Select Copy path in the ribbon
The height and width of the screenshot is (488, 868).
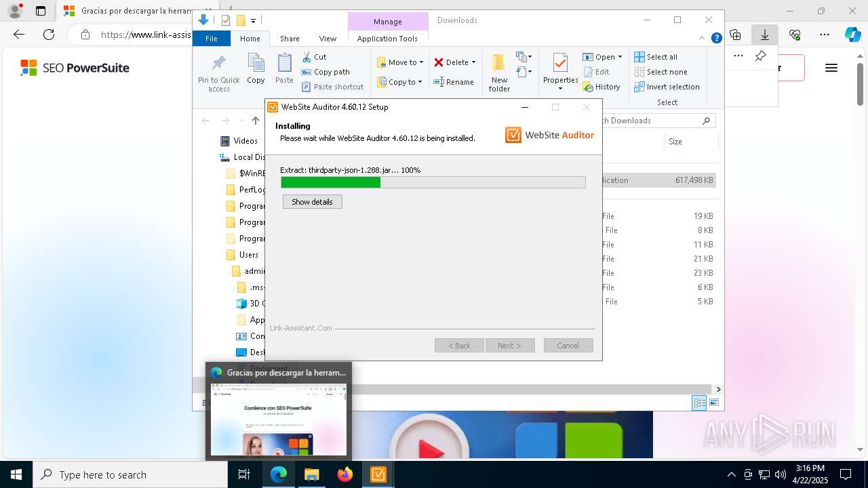point(325,72)
